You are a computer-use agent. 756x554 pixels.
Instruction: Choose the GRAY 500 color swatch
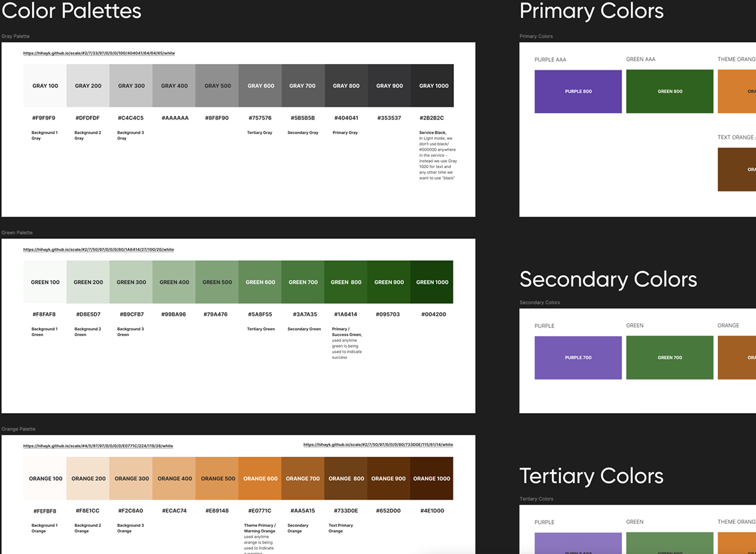(x=217, y=86)
